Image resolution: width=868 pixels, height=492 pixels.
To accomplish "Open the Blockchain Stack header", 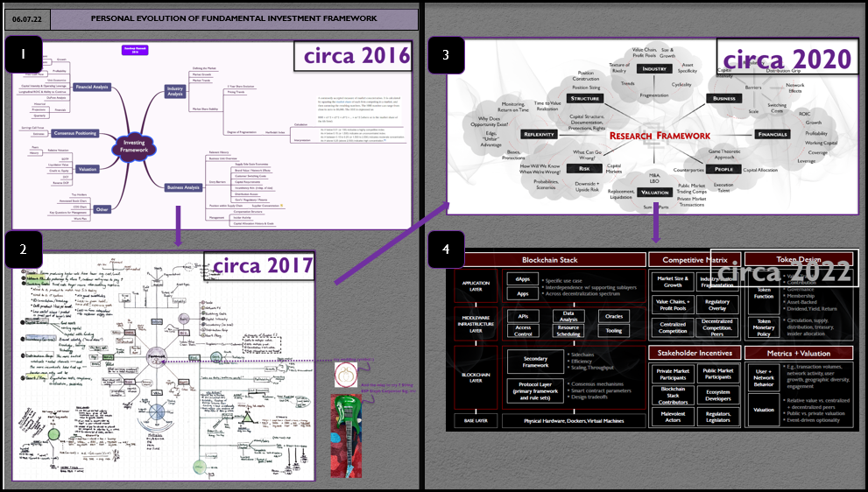I will [x=549, y=260].
